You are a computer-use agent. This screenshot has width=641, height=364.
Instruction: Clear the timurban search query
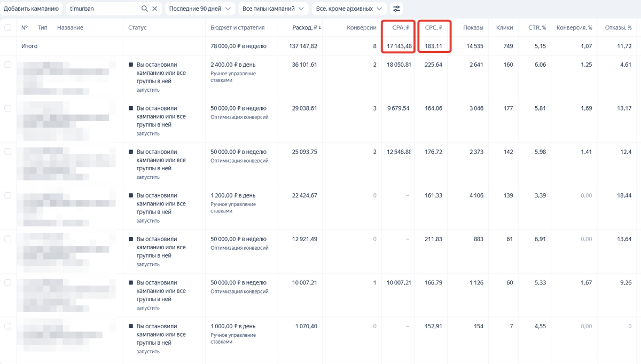tap(155, 9)
